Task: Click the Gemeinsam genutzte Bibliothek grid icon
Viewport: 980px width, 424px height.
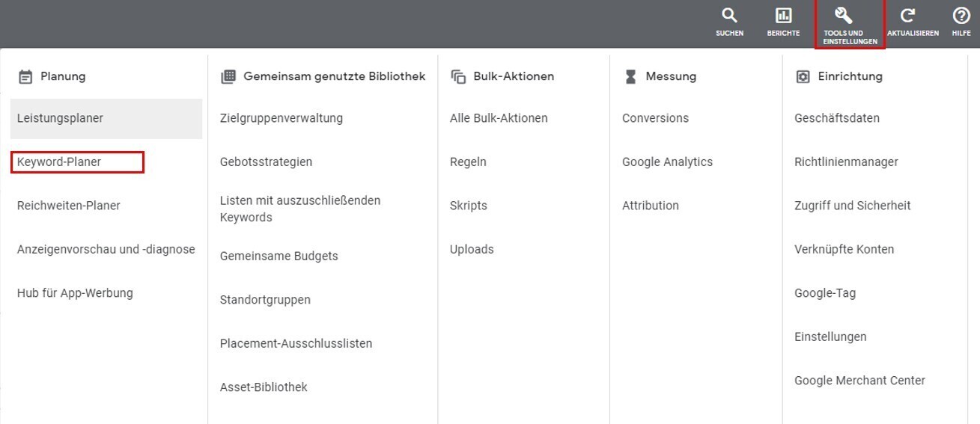Action: click(x=228, y=76)
